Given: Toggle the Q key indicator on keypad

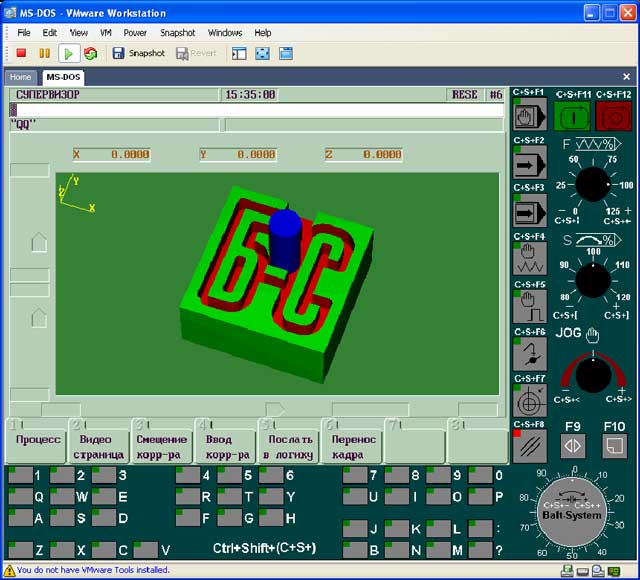Looking at the screenshot, I should pyautogui.click(x=22, y=496).
